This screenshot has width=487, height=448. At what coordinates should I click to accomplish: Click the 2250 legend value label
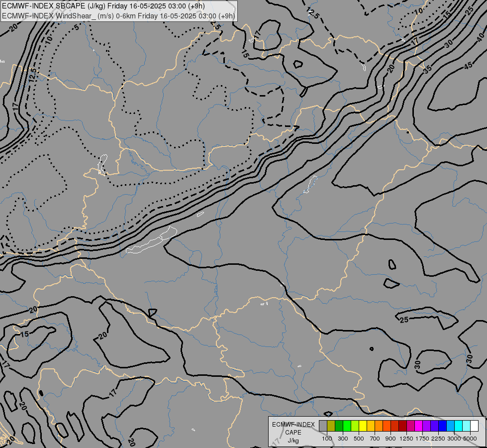pyautogui.click(x=438, y=439)
